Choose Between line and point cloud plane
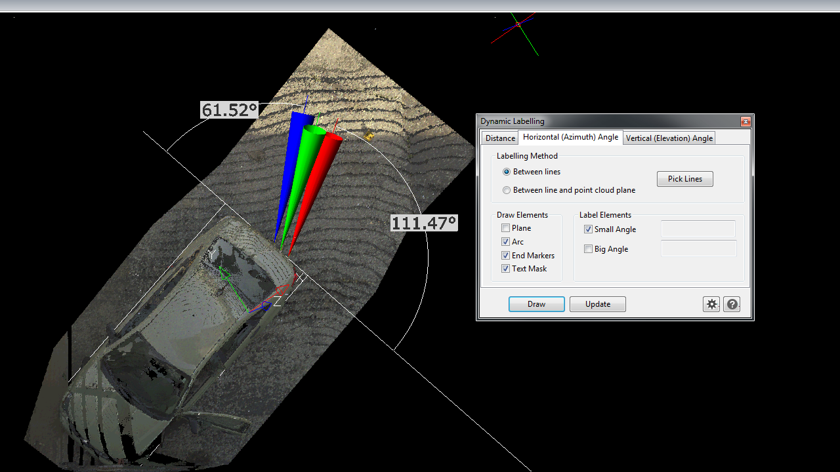 (x=507, y=190)
